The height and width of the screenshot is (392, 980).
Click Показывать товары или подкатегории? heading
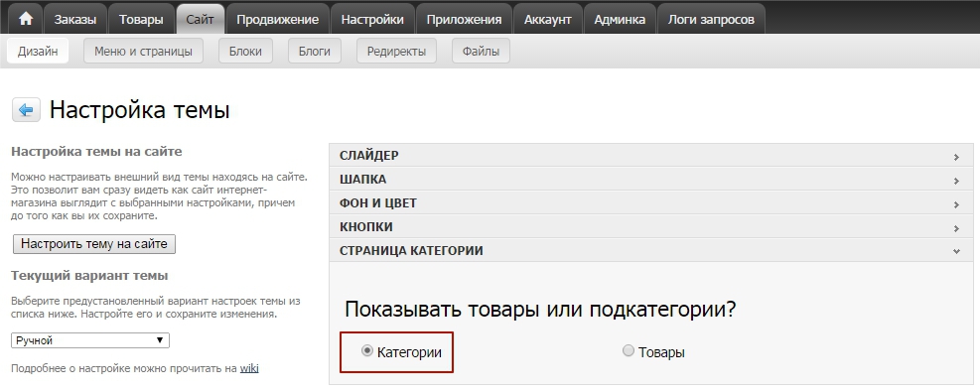click(540, 310)
